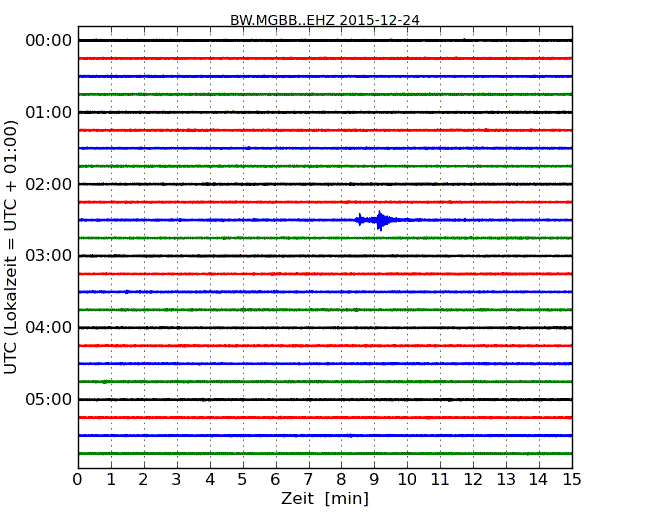Click the 01:00 time label
The width and height of the screenshot is (650, 520).
(x=49, y=112)
